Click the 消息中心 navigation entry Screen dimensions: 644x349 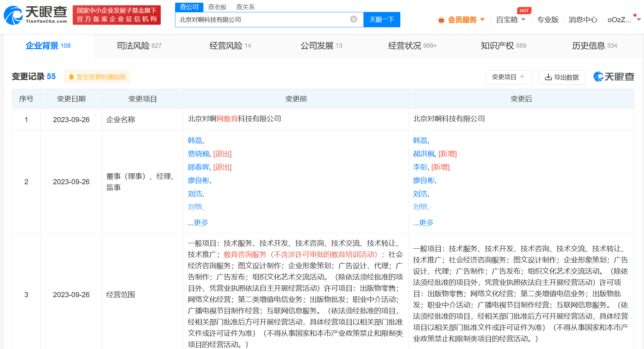tap(583, 20)
